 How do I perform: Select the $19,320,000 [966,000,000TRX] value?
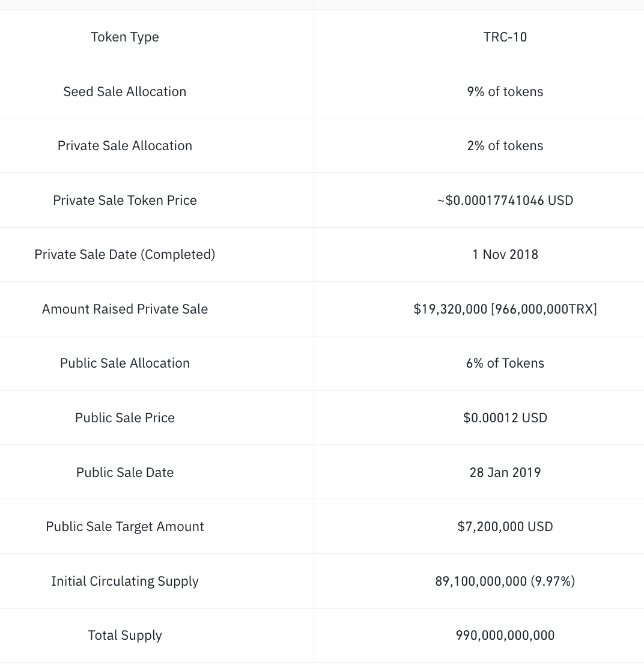(x=505, y=309)
